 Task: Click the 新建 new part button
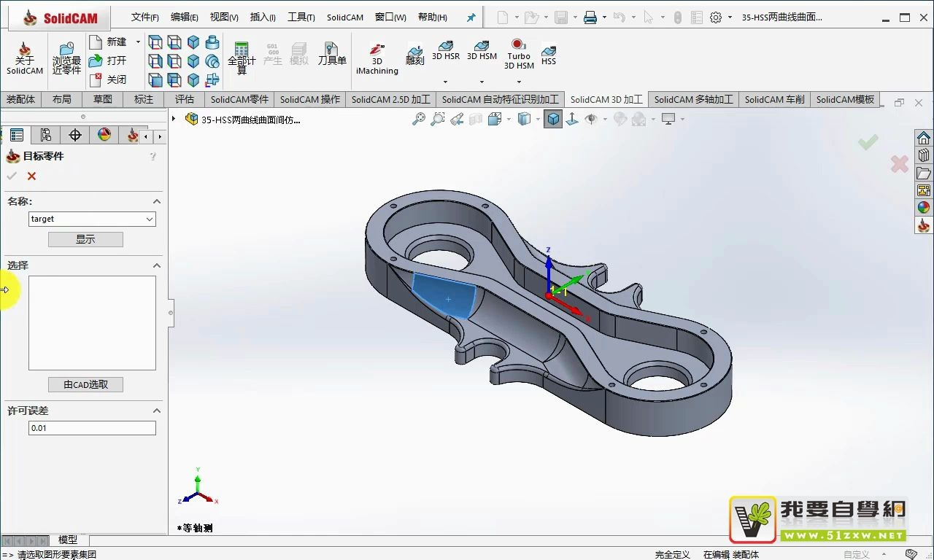[108, 42]
